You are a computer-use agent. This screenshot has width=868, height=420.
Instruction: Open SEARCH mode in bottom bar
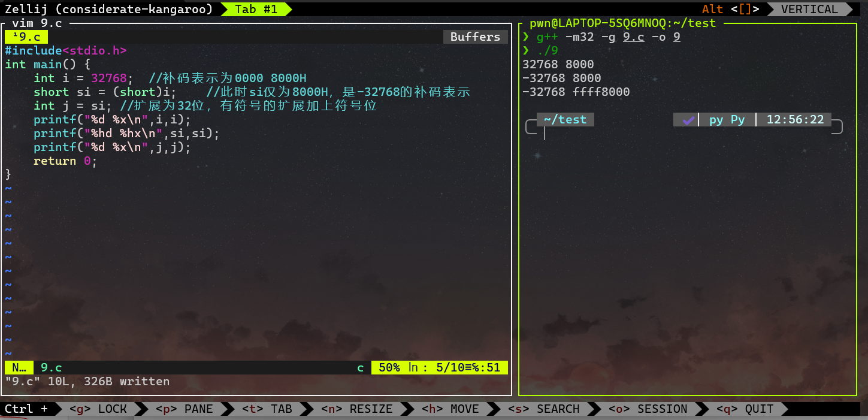(544, 409)
